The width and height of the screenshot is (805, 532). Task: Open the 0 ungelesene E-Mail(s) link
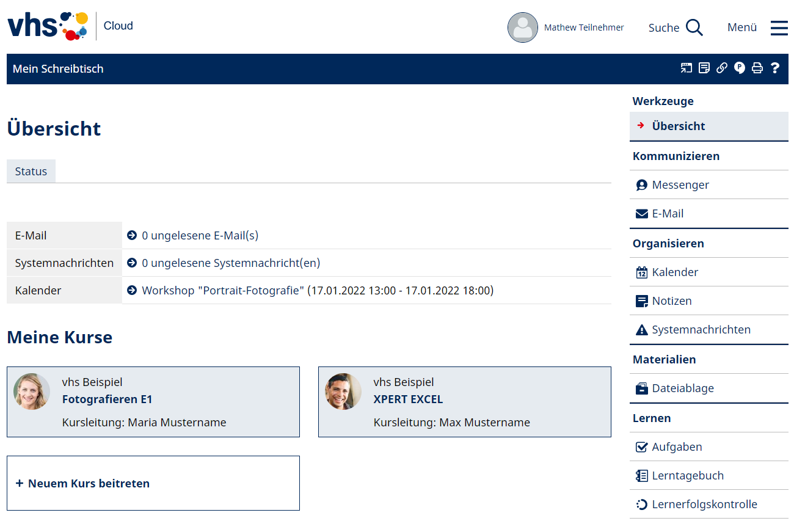click(200, 235)
